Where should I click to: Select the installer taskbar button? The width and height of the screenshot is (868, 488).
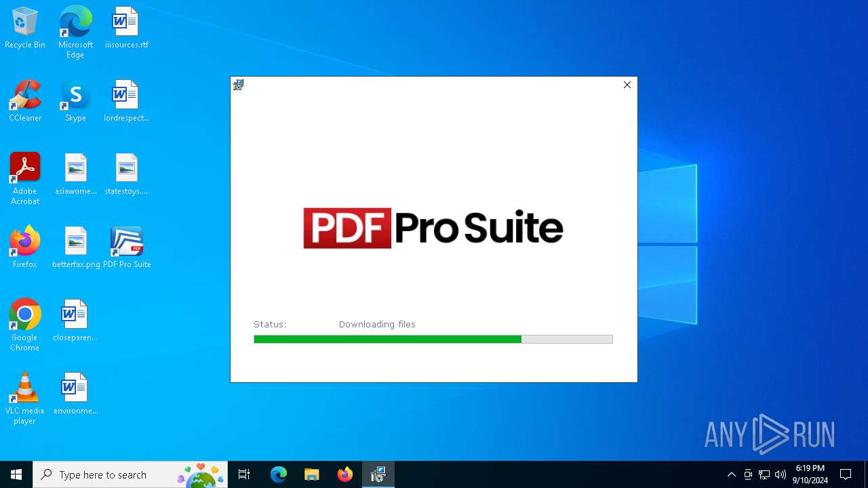[x=378, y=474]
